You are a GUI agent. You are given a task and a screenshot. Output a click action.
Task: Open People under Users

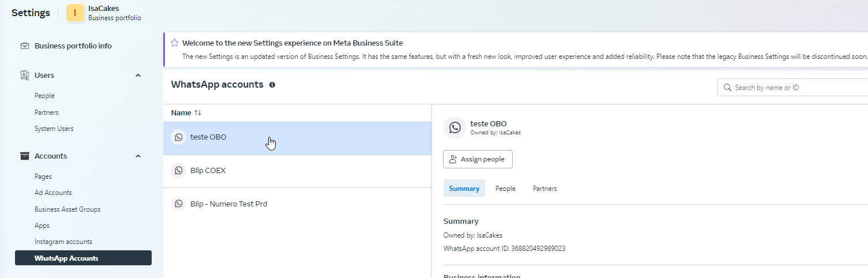tap(44, 96)
